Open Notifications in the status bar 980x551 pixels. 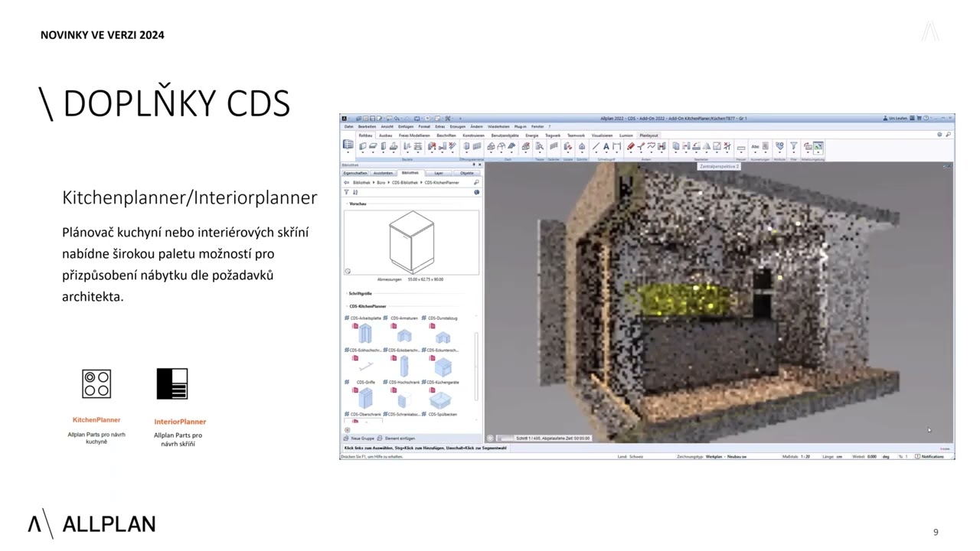click(930, 457)
